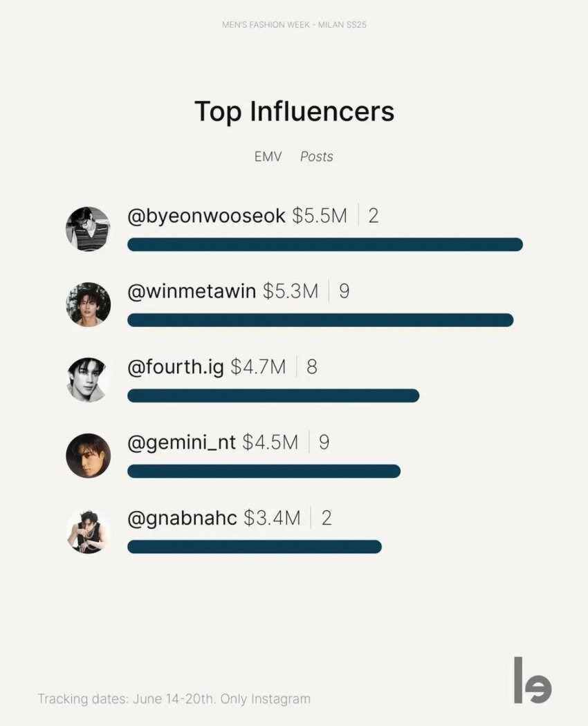Open the @winmetawin handle link
Image resolution: width=588 pixels, height=726 pixels.
point(192,291)
